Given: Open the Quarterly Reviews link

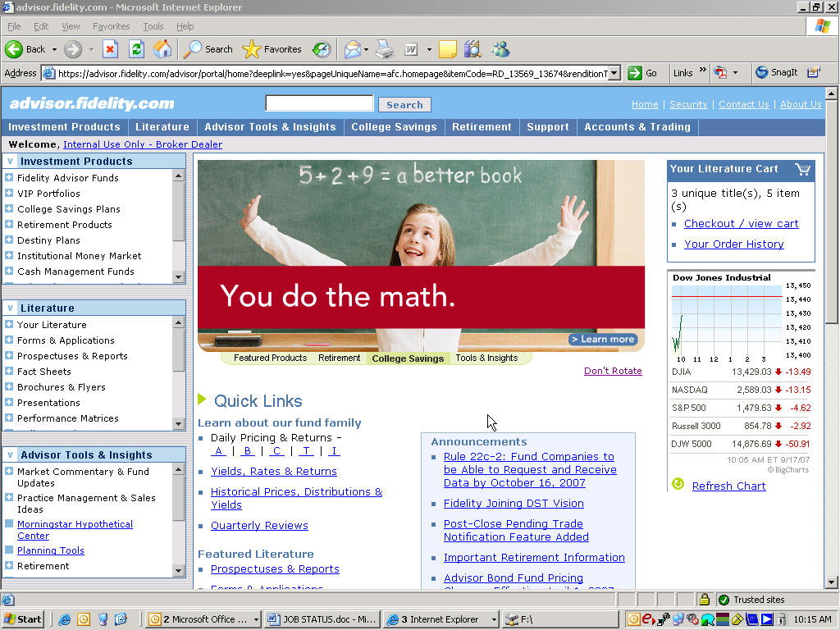Looking at the screenshot, I should (259, 526).
